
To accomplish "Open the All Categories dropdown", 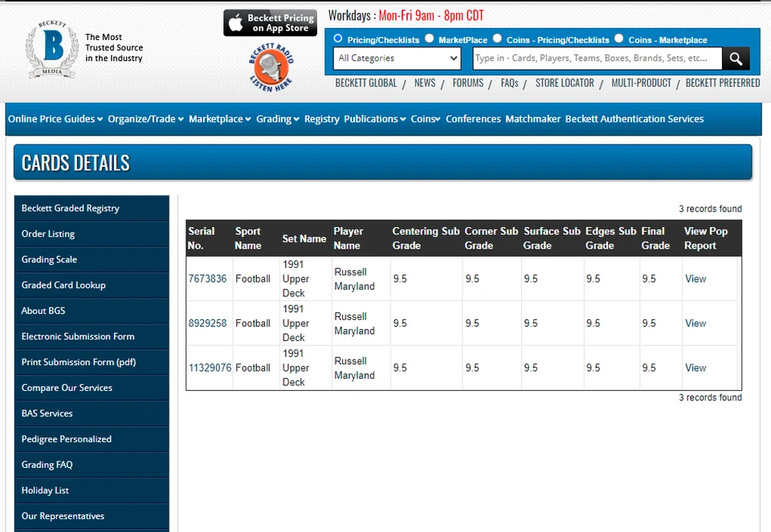I will 398,59.
